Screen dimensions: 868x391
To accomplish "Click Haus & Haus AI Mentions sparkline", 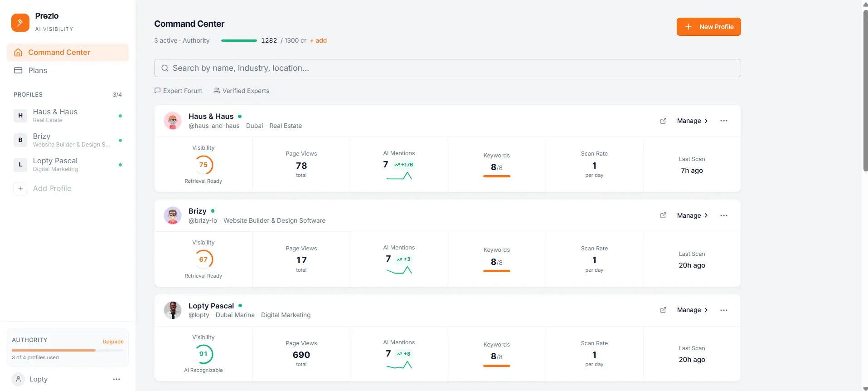I will pyautogui.click(x=399, y=176).
